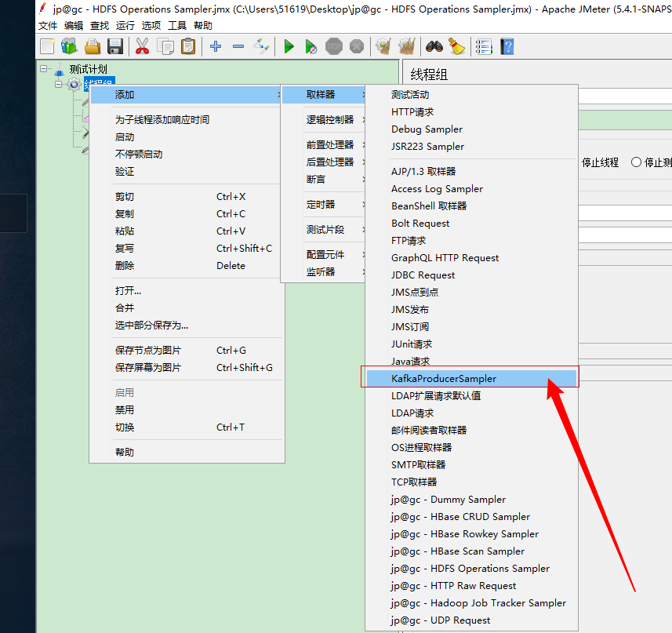Click 删除 context menu item
672x633 pixels.
[187, 265]
